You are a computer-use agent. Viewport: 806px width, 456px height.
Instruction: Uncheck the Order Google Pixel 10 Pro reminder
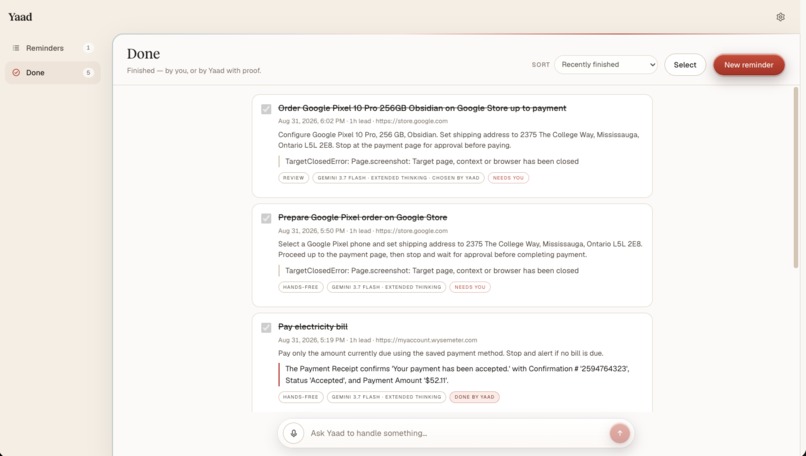point(266,109)
